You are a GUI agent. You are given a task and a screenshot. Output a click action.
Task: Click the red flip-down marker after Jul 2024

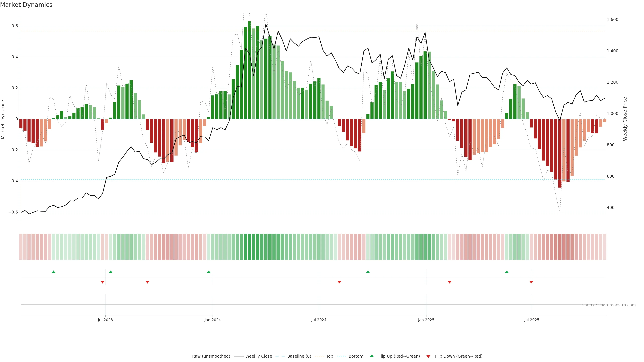(x=339, y=282)
